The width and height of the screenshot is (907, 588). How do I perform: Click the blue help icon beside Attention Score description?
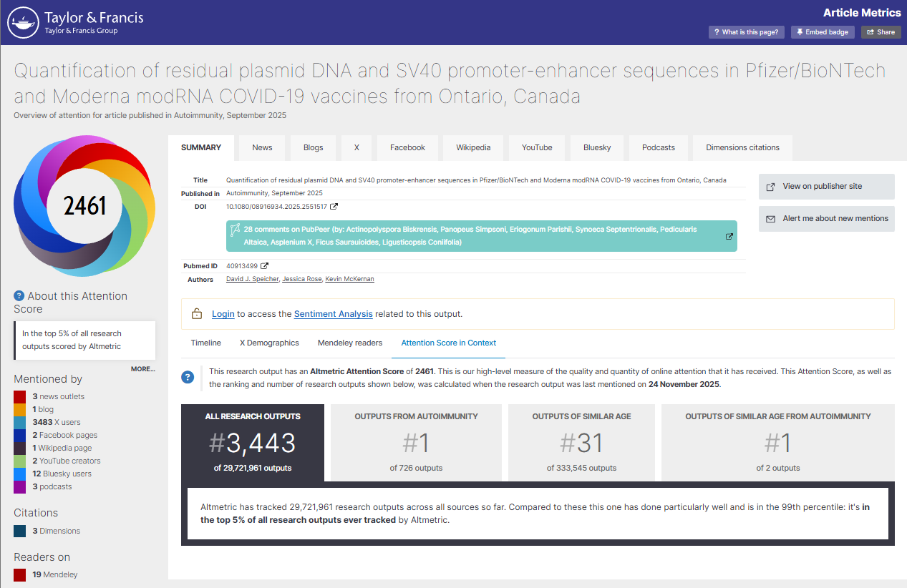(188, 377)
